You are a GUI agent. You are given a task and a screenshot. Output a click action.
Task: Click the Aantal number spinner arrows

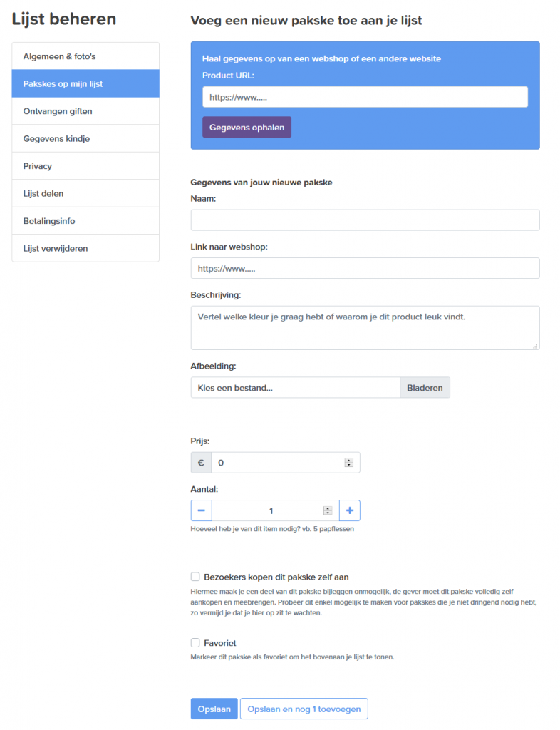click(328, 510)
